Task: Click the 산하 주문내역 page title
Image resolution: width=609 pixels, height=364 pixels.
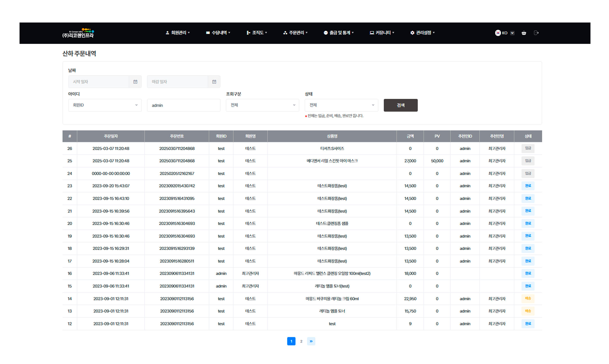Action: click(x=79, y=54)
